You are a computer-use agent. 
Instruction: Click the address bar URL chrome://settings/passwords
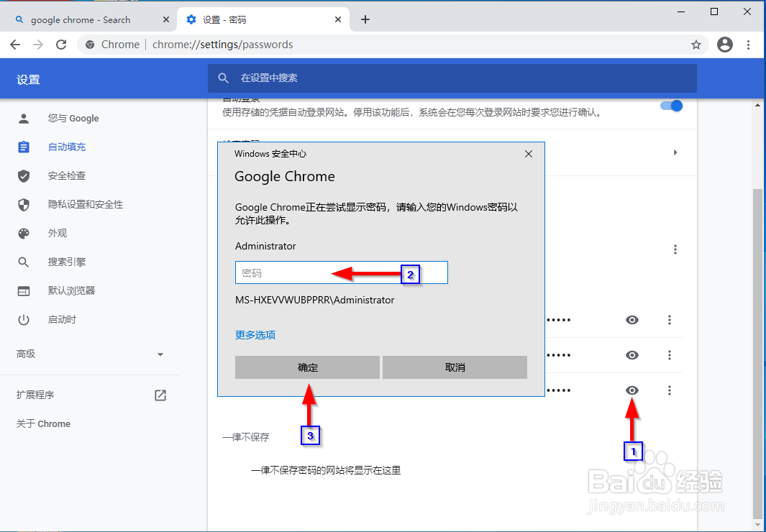[223, 45]
